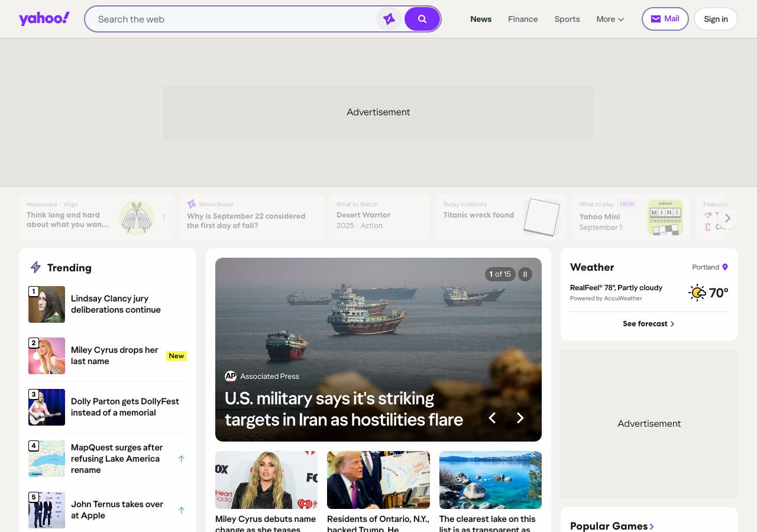The height and width of the screenshot is (532, 757).
Task: Open the Popular Games section
Action: tap(612, 526)
